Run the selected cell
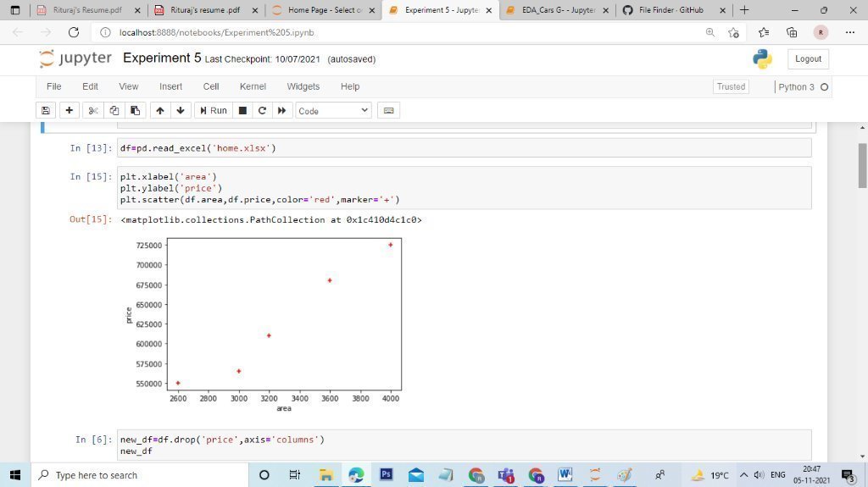Image resolution: width=868 pixels, height=487 pixels. (x=213, y=111)
